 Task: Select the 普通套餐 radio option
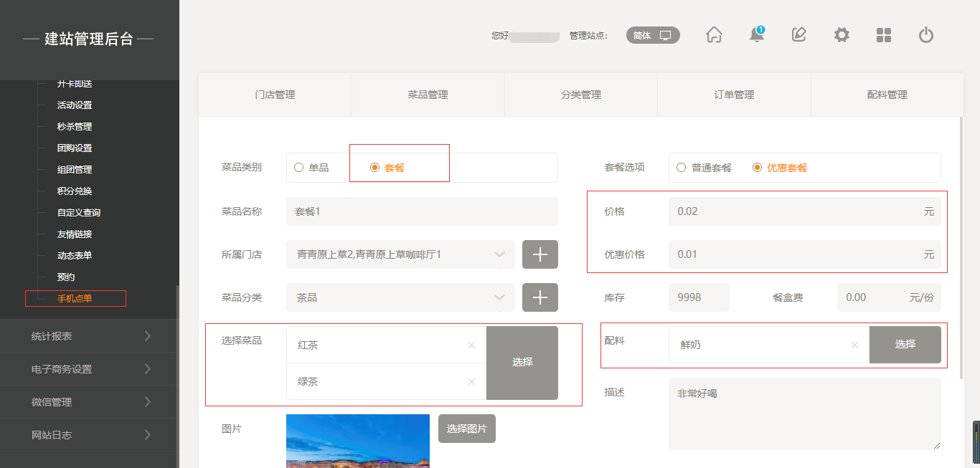pos(682,168)
